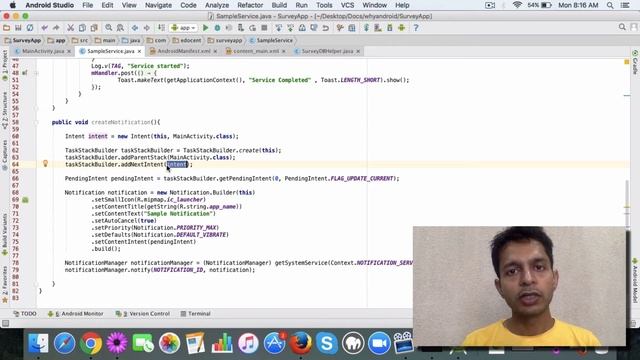Screen dimensions: 640x360
Task: Open the Android Monitor tool window
Action: [76, 313]
